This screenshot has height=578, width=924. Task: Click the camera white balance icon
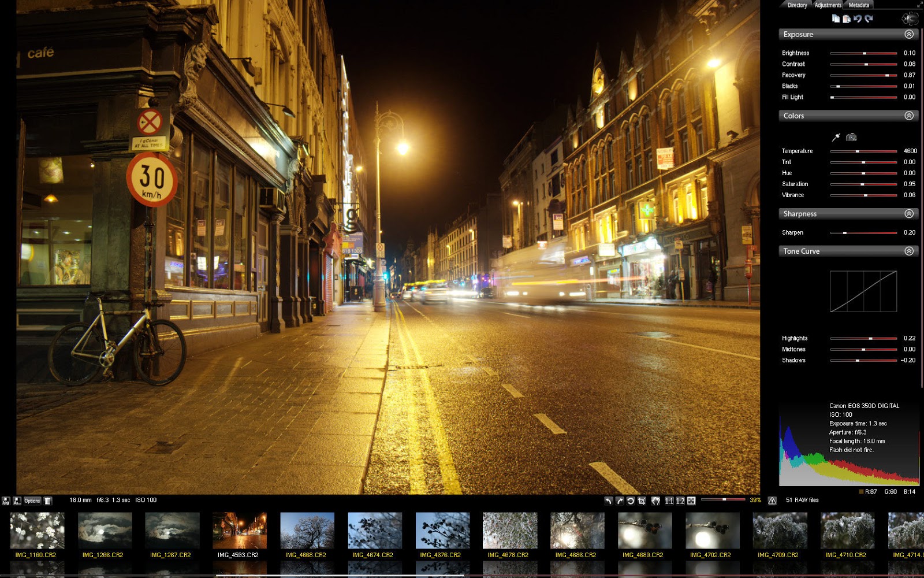[x=851, y=138]
